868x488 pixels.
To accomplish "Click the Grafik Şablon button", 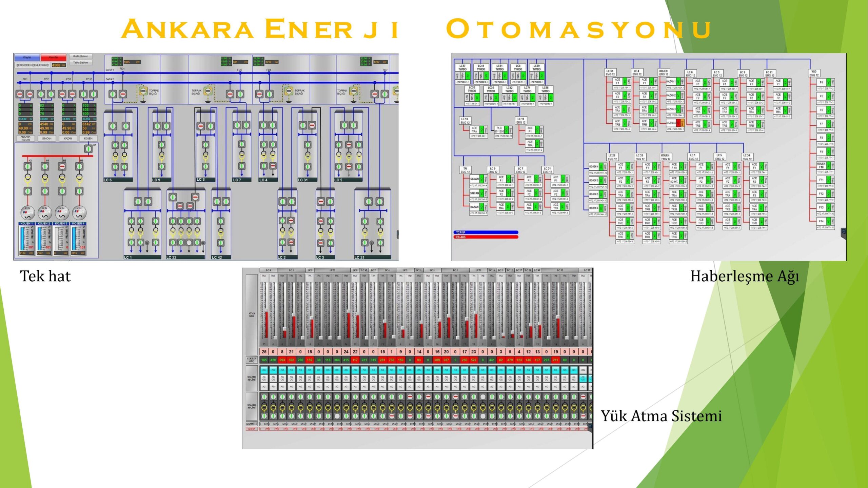I will coord(81,56).
